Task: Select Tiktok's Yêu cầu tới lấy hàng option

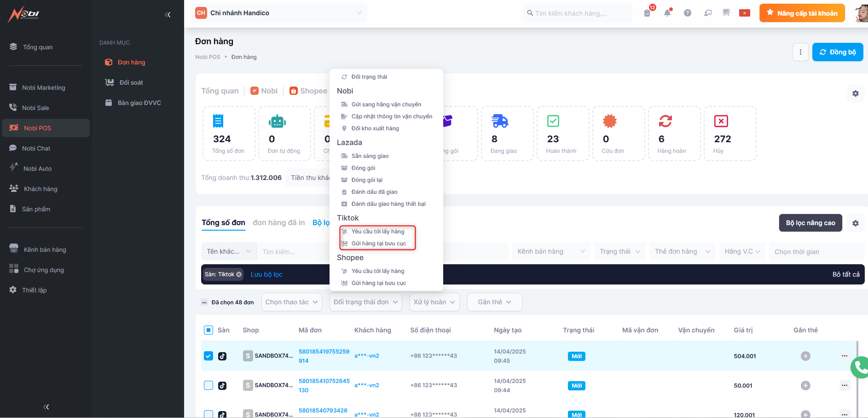Action: click(x=377, y=232)
